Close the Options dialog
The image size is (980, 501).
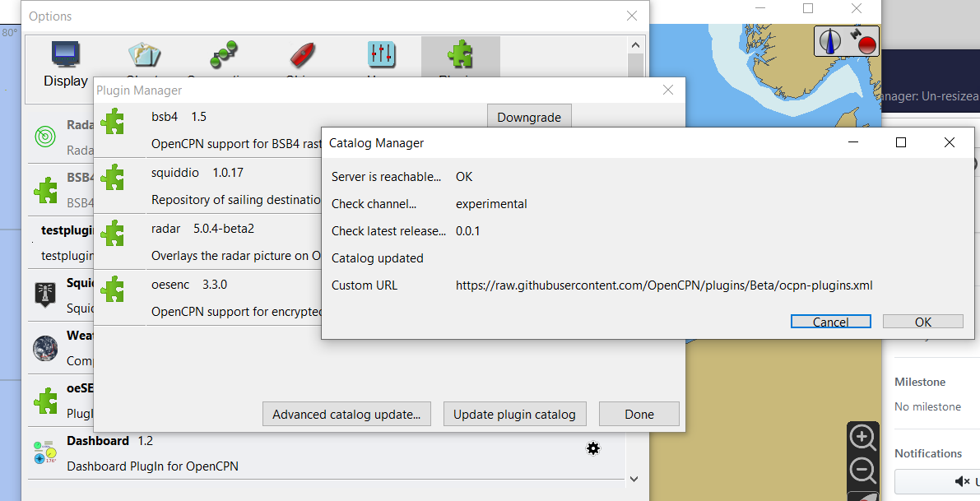coord(632,16)
